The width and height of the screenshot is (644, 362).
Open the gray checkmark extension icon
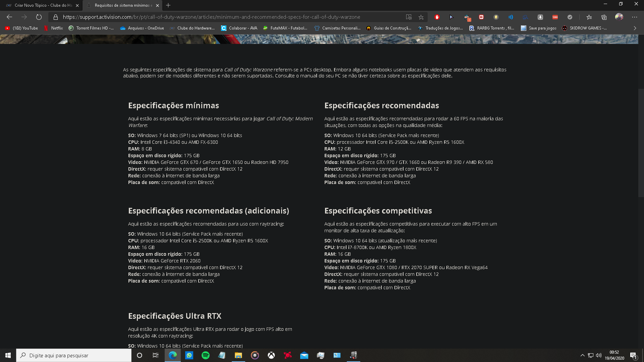(x=570, y=17)
